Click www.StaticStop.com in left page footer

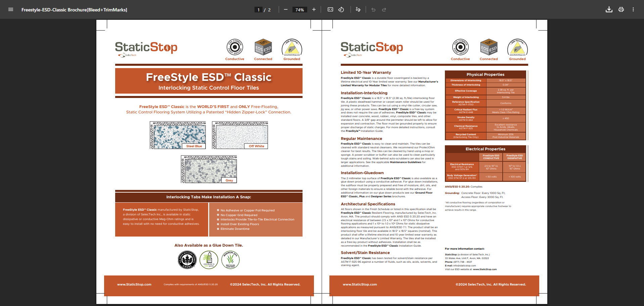click(x=134, y=285)
